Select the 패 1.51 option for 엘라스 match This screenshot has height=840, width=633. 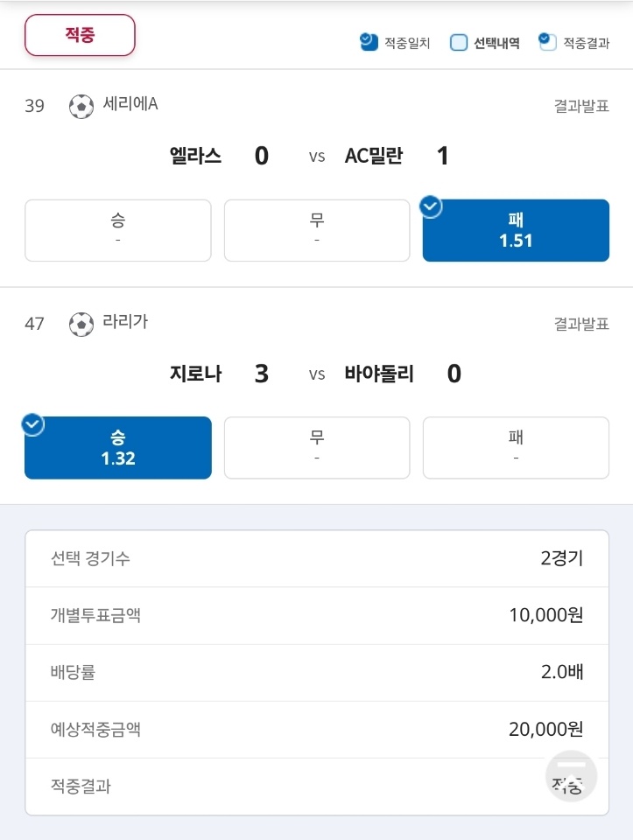pos(516,230)
